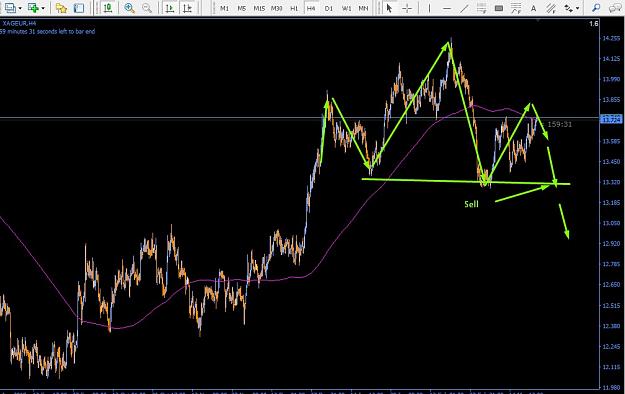
Task: Click the 13.450 price scale label
Action: click(x=611, y=162)
